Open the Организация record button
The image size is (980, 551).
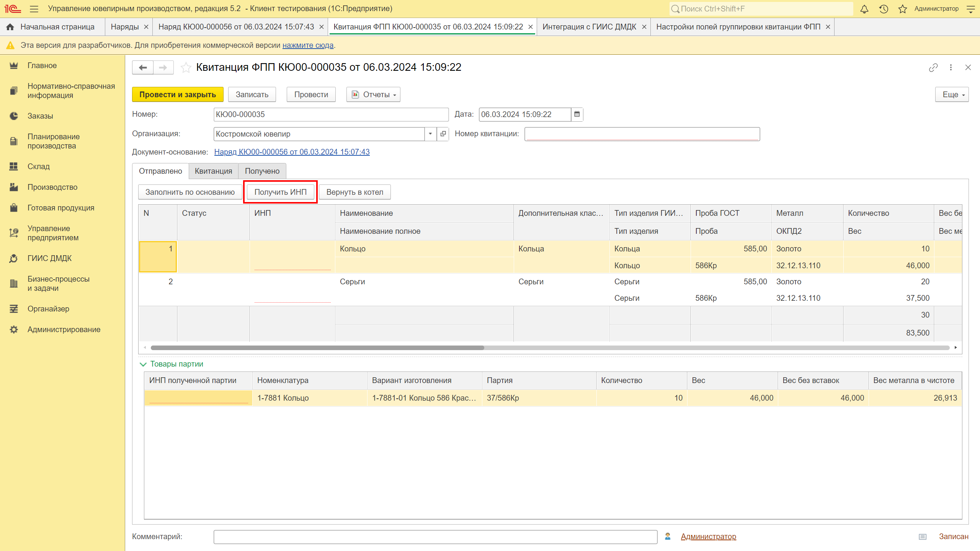click(443, 134)
